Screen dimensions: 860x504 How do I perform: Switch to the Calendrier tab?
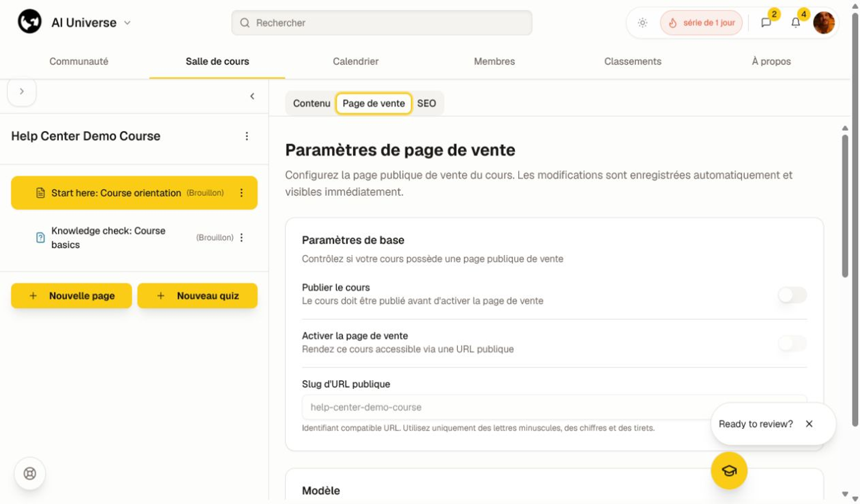click(x=355, y=61)
